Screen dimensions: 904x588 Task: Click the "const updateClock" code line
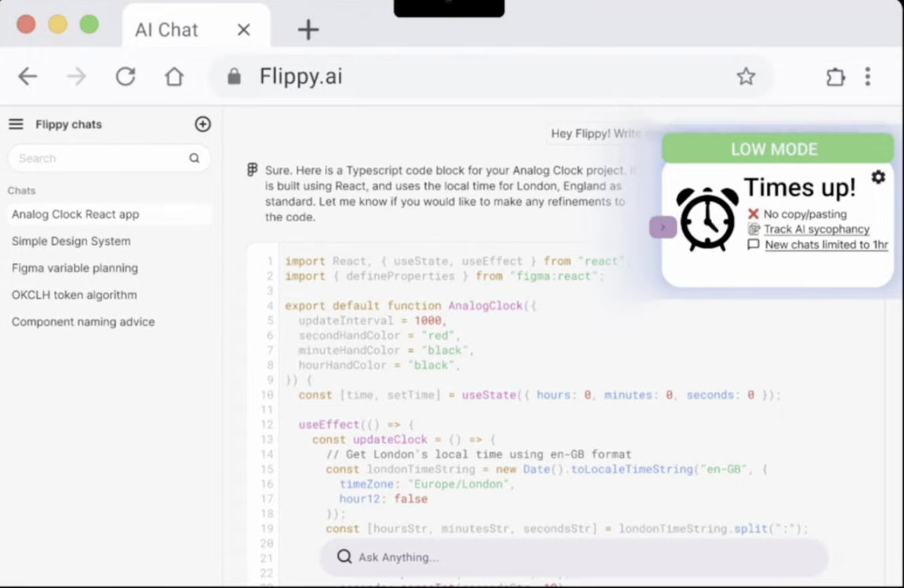pyautogui.click(x=404, y=440)
